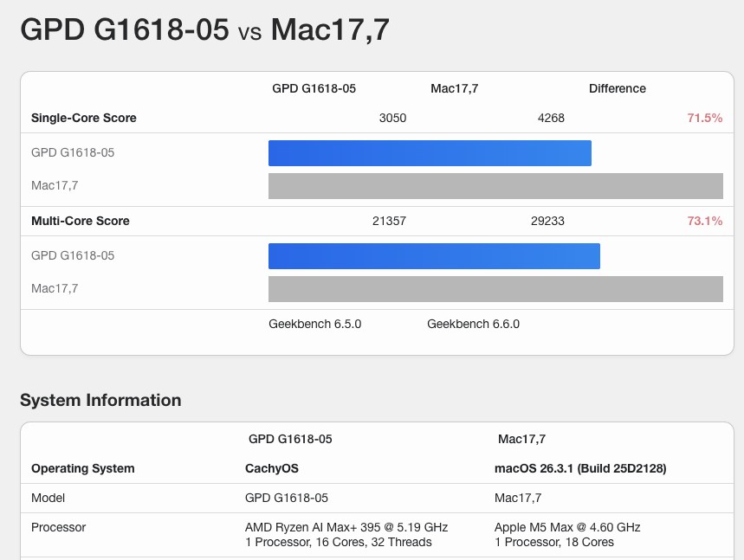
Task: Click the blue GPD single-core score bar
Action: 429,152
